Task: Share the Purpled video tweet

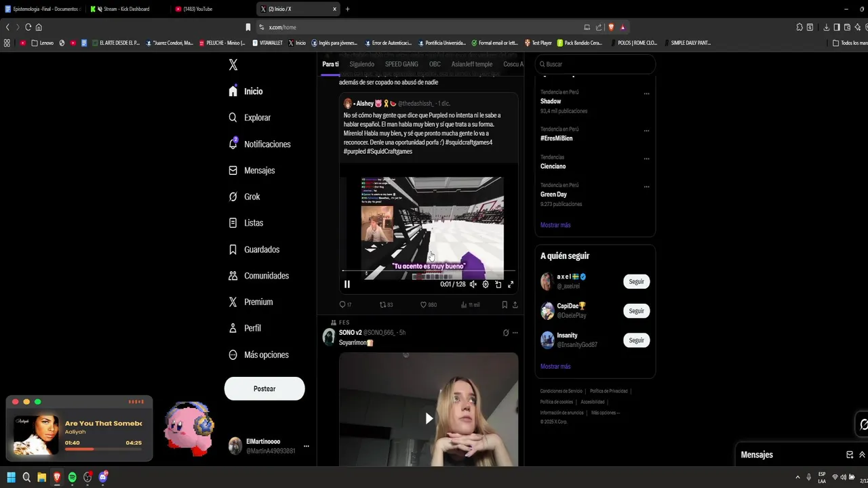Action: tap(515, 305)
